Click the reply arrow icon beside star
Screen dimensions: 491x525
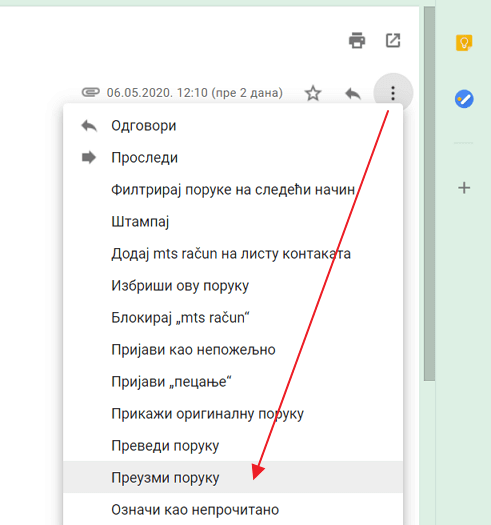pos(353,93)
